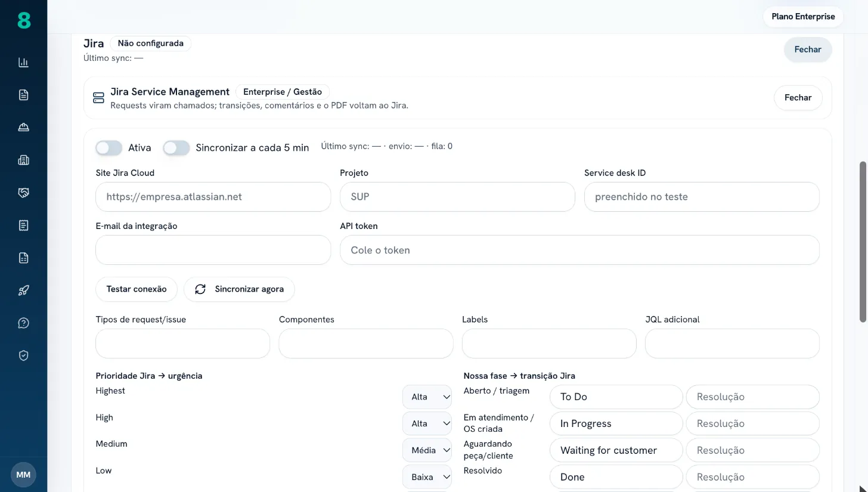
Task: Close the Jira Service Management card
Action: click(798, 98)
